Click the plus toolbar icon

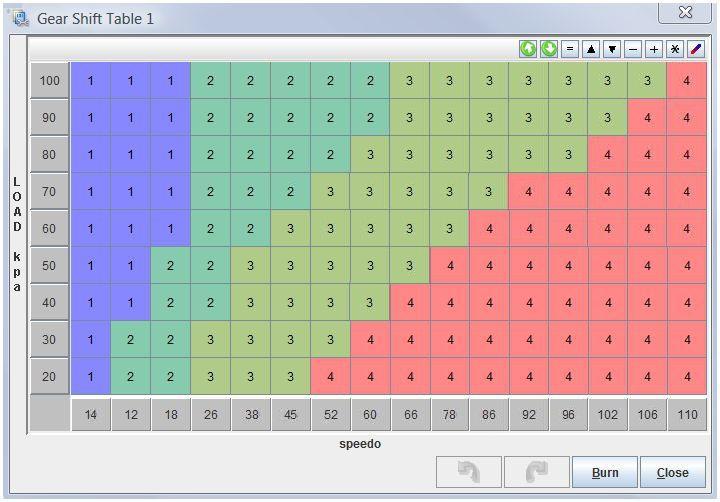pyautogui.click(x=654, y=49)
